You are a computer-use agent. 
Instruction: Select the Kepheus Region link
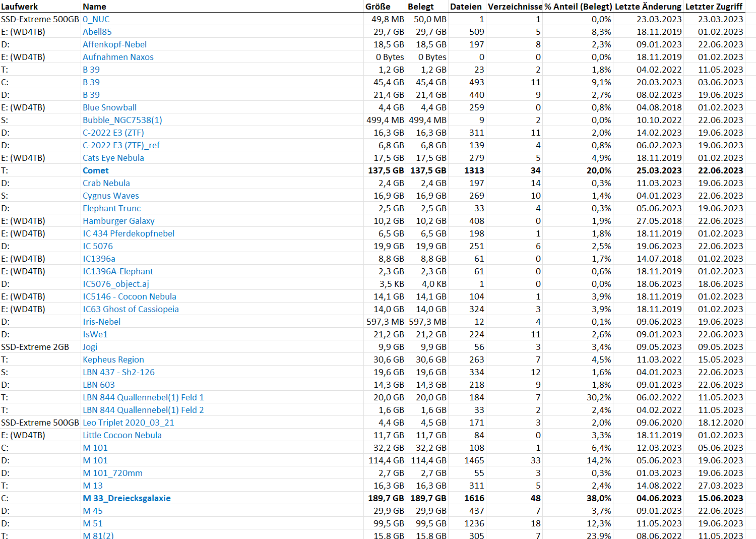(x=113, y=360)
